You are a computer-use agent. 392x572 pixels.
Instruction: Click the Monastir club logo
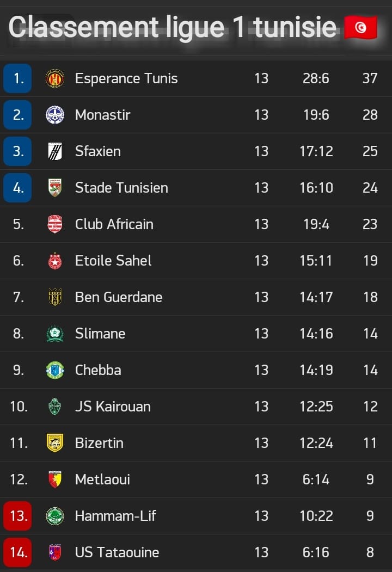pyautogui.click(x=55, y=114)
